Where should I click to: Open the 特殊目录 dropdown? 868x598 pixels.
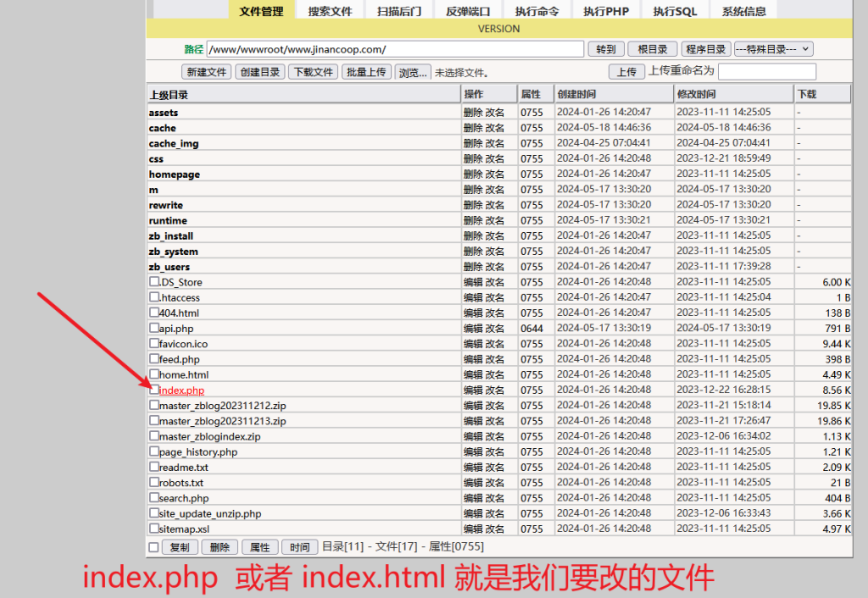point(773,49)
